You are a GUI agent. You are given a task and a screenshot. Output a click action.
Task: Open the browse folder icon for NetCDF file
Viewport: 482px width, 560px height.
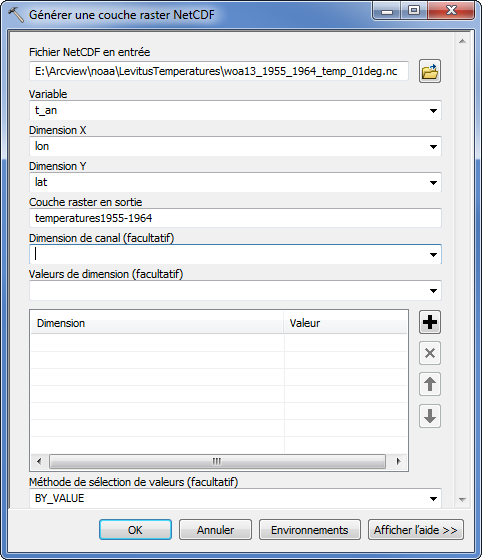click(x=430, y=71)
